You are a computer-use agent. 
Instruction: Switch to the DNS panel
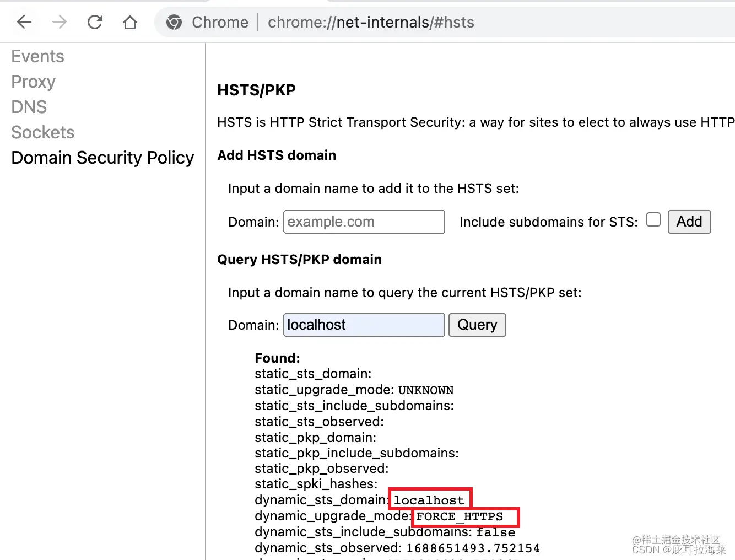click(29, 107)
